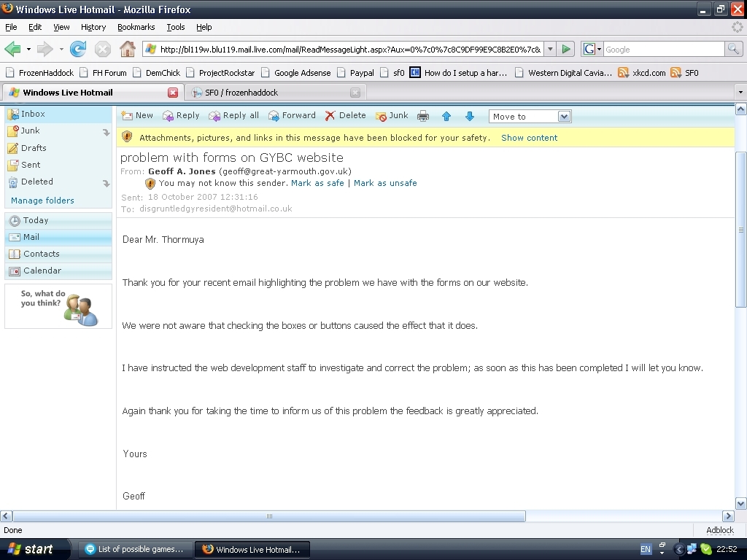Open the SF0 RSS feed bookmark
The height and width of the screenshot is (560, 747).
coord(684,73)
